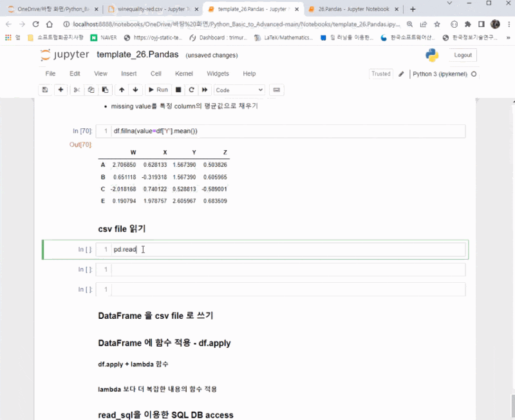
Task: Open the NAVER bookmark
Action: point(104,38)
